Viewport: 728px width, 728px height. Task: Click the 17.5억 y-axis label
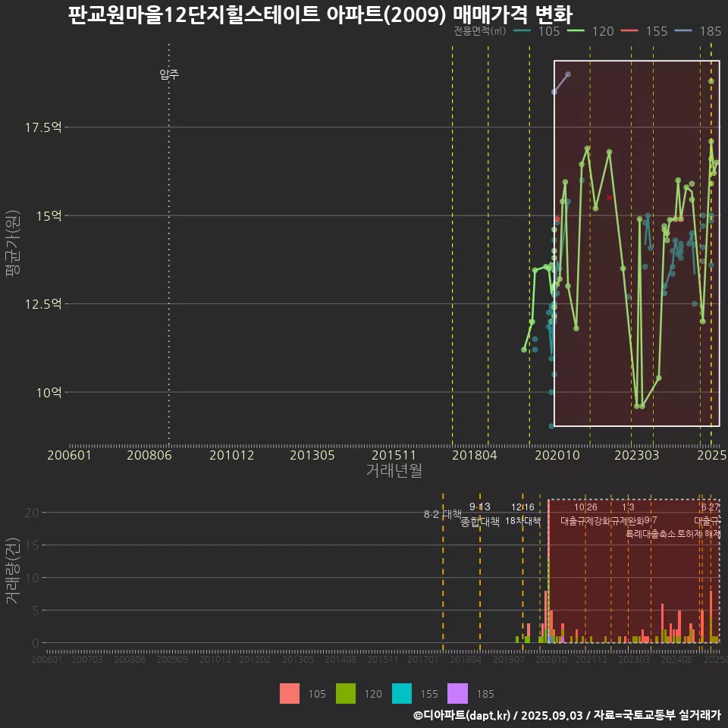43,127
